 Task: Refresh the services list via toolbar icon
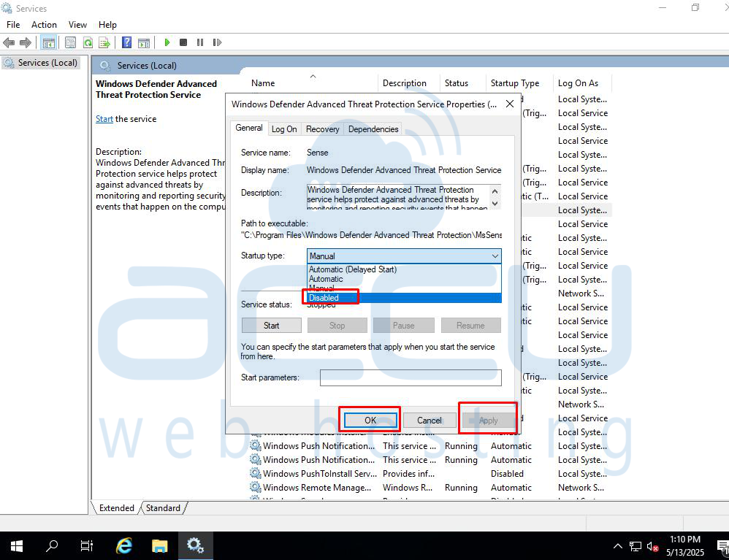pos(88,43)
